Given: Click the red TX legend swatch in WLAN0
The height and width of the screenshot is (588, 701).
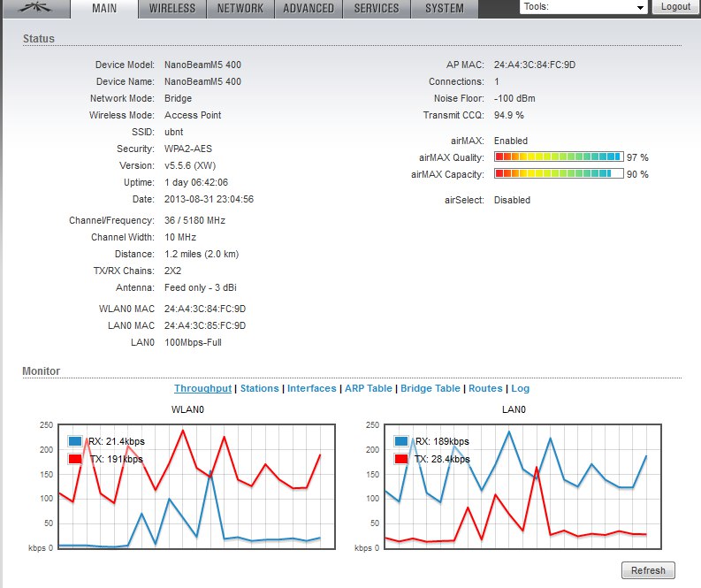Looking at the screenshot, I should [74, 459].
